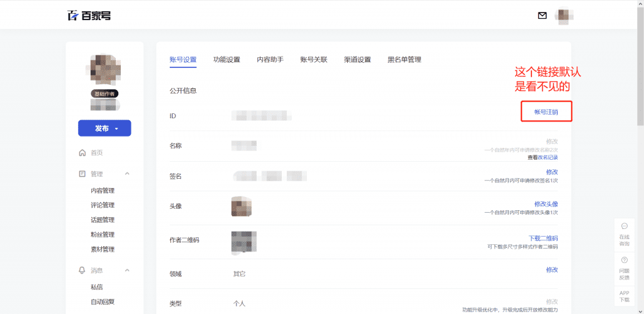Click the 管理 icon in sidebar
644x314 pixels.
[82, 174]
